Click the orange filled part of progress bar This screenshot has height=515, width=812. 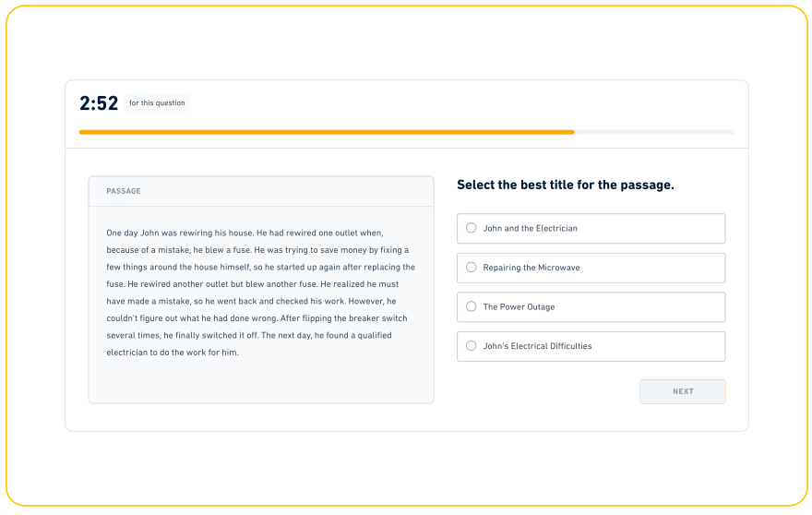323,132
